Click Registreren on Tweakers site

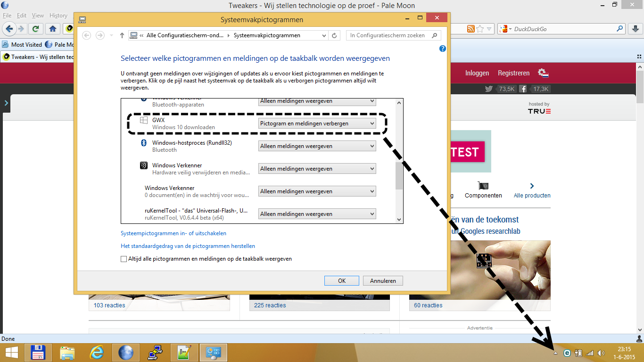coord(514,73)
